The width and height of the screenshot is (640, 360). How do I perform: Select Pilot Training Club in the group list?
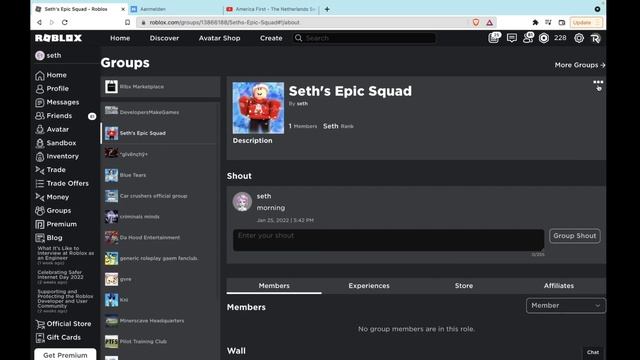pos(159,342)
